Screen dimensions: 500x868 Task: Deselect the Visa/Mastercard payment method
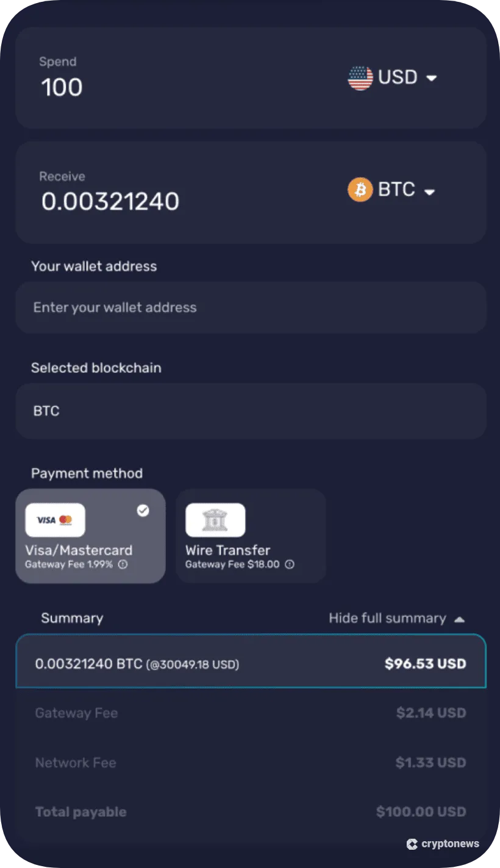click(x=90, y=535)
